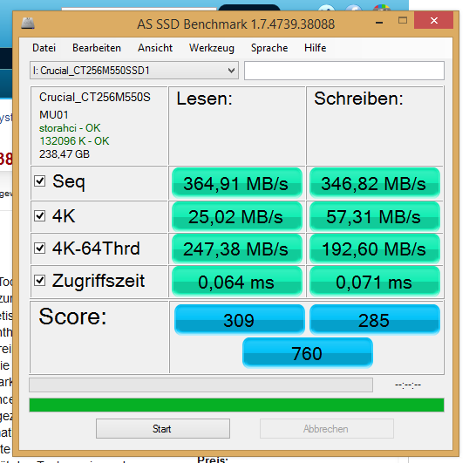Click the read score 309
This screenshot has width=476, height=463.
(239, 319)
